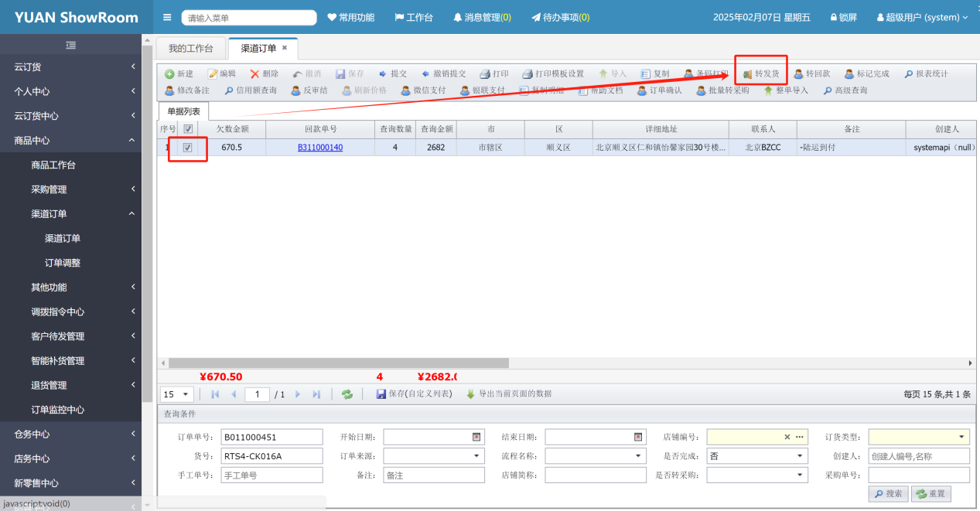
Task: Click the horizontal scrollbar of the grid
Action: point(339,363)
